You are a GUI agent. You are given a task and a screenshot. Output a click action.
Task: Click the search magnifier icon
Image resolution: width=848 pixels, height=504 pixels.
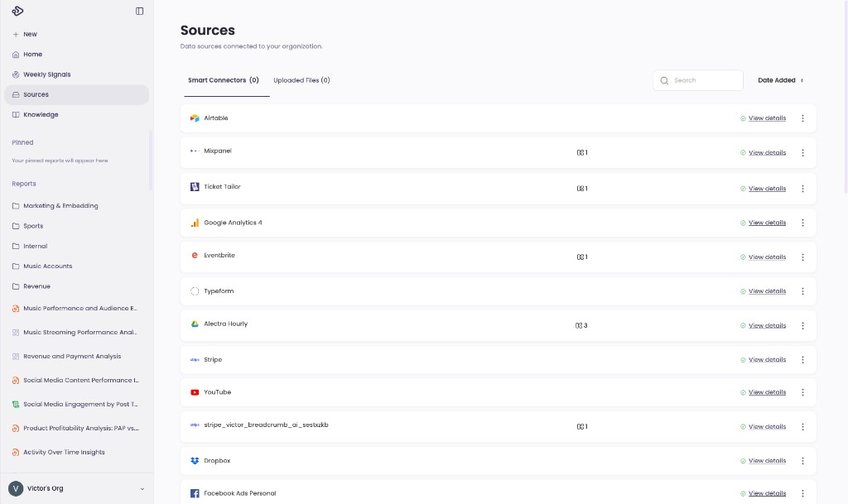(664, 80)
